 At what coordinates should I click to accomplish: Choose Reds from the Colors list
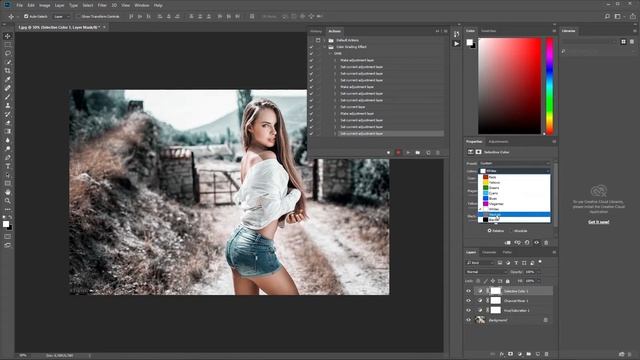514,177
